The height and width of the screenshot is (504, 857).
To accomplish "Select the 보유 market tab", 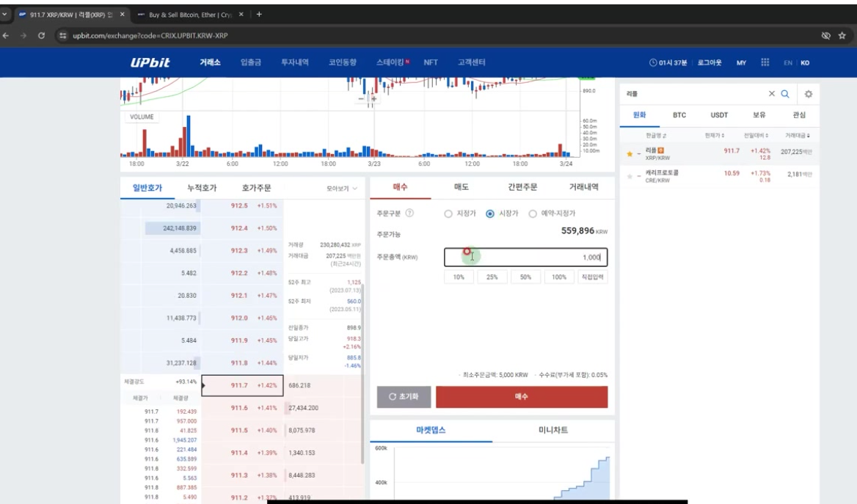I will pos(759,115).
